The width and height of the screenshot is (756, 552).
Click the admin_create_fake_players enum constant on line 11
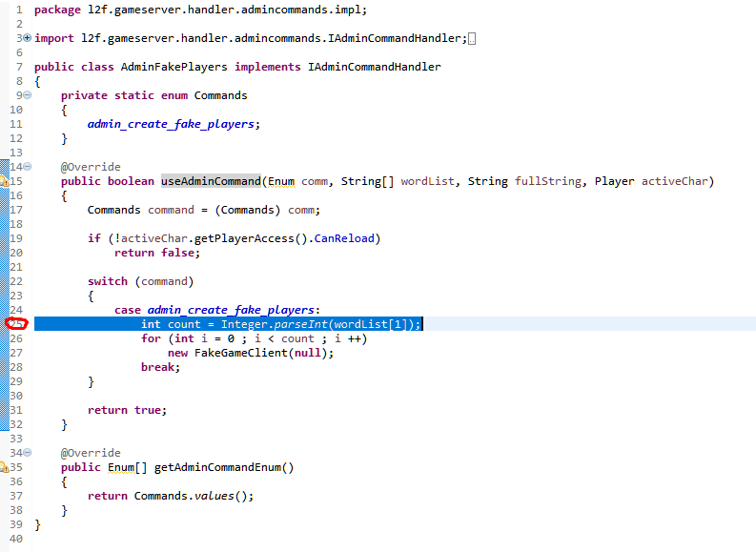pos(172,124)
